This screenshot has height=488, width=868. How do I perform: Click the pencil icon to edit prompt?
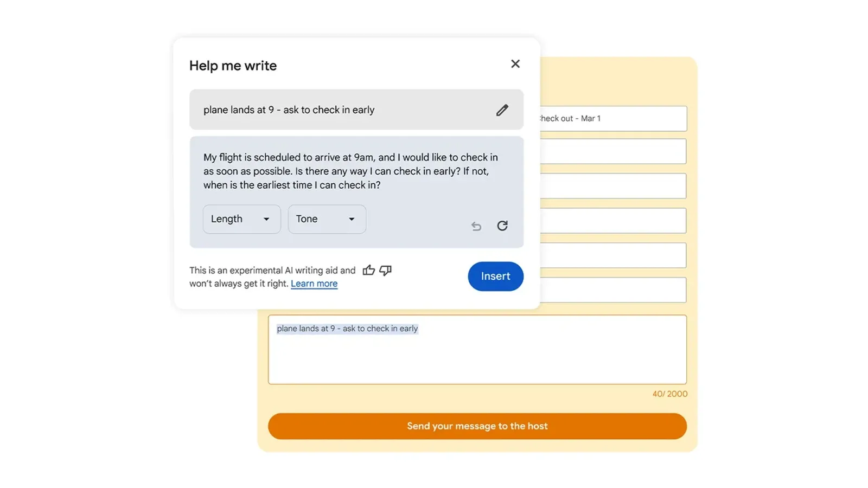(502, 110)
